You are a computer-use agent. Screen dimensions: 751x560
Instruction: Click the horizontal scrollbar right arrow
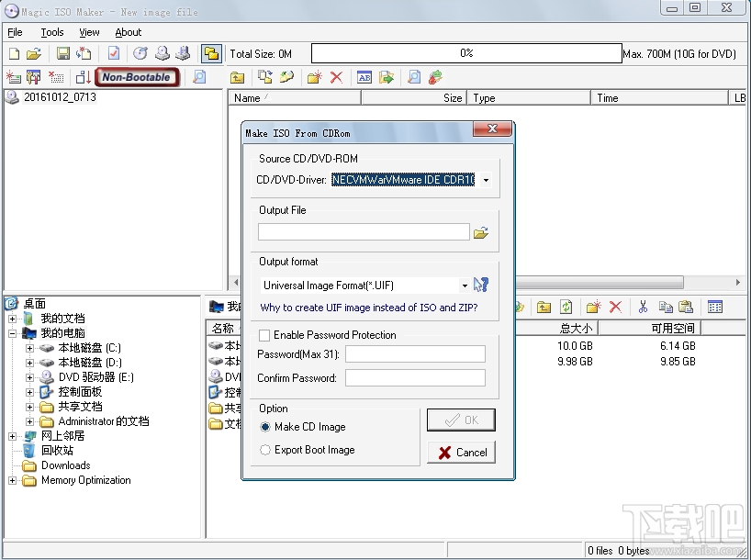point(738,283)
